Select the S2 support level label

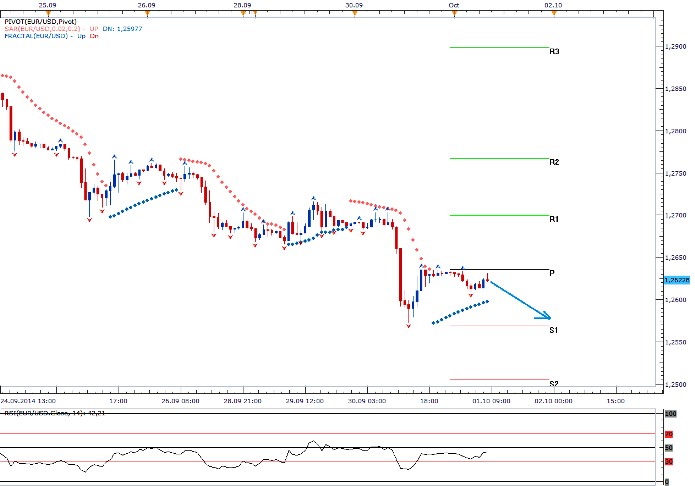tap(554, 383)
